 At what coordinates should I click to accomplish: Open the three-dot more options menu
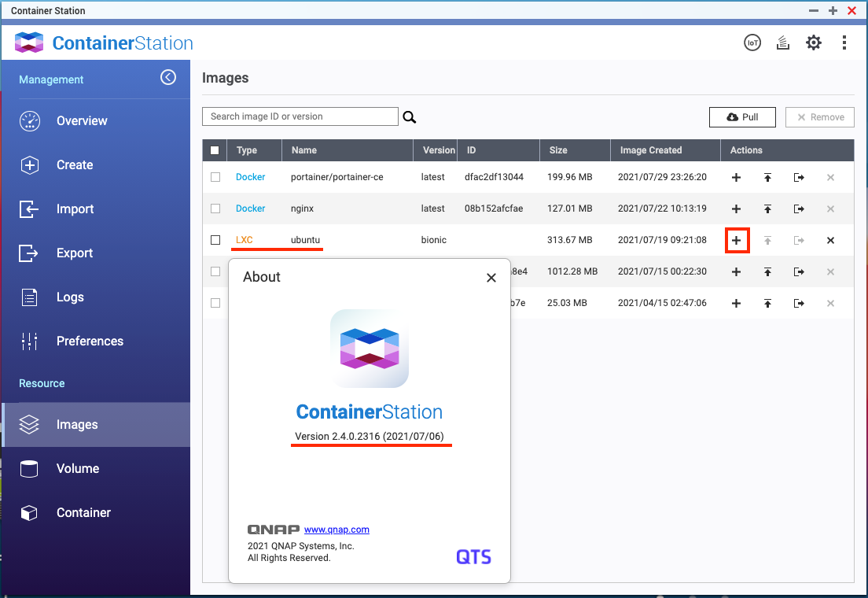[x=844, y=42]
